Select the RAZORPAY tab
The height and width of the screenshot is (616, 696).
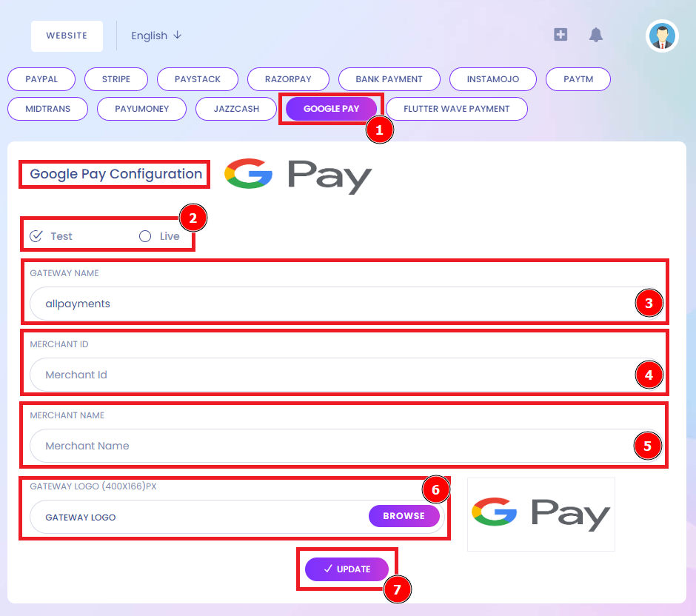pos(288,79)
